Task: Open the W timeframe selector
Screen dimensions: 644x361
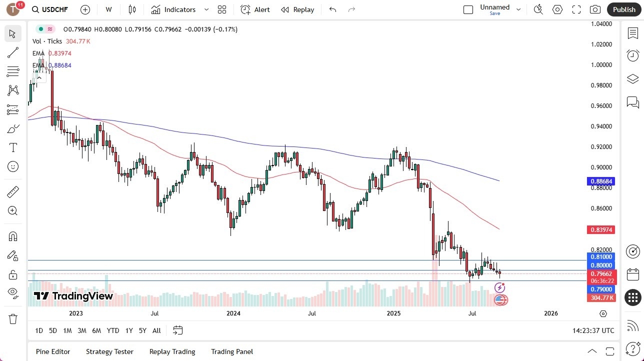Action: (x=108, y=9)
